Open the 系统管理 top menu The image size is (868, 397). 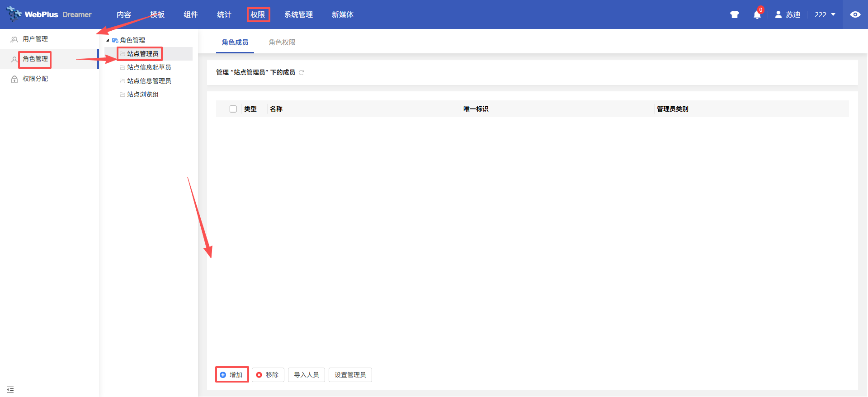tap(298, 14)
